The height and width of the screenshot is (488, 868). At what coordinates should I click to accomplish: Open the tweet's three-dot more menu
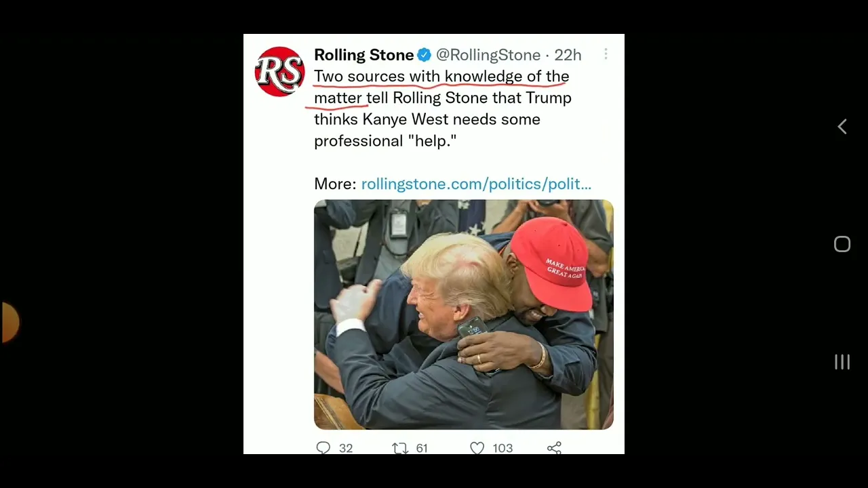(606, 54)
